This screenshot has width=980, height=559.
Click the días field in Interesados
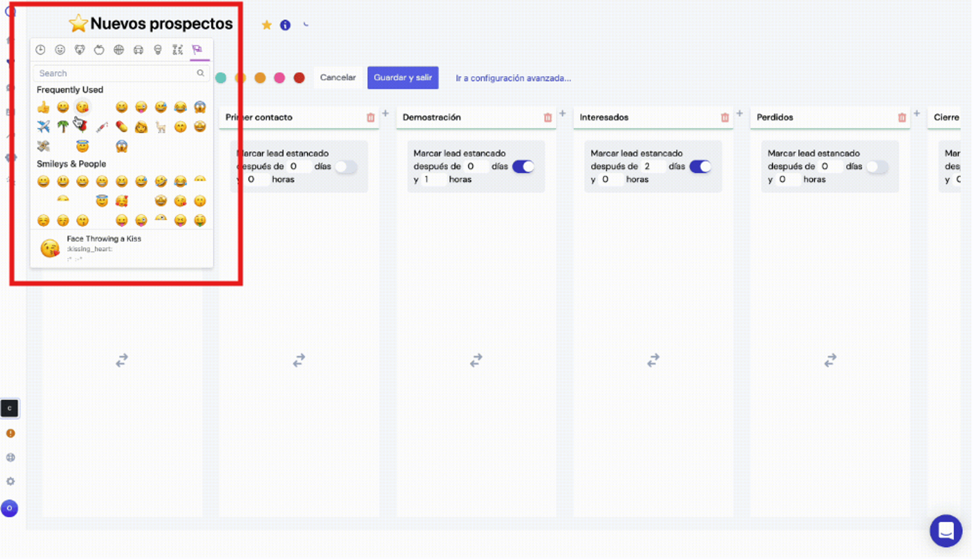[x=653, y=166]
